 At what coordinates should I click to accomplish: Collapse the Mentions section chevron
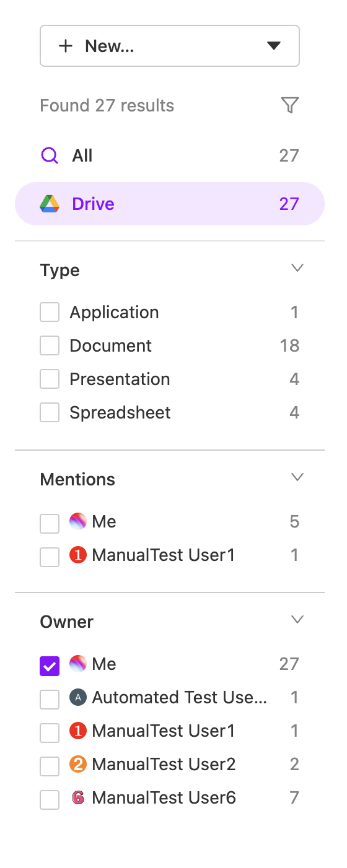tap(297, 477)
